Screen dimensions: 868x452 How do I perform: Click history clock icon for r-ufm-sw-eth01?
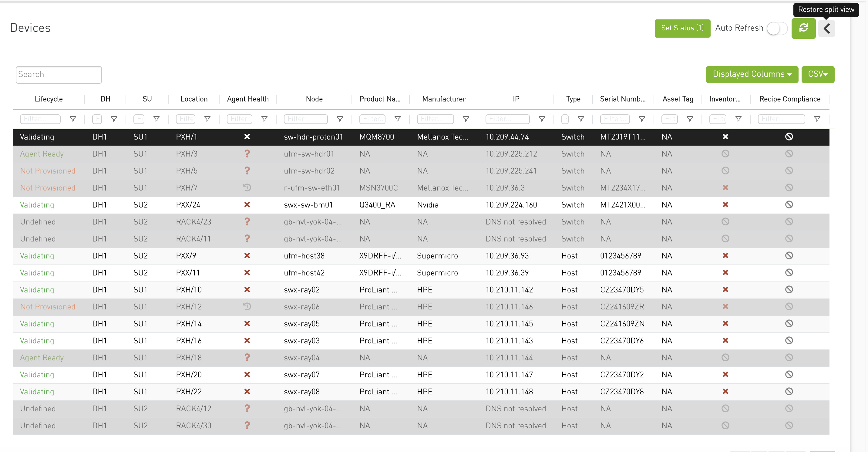tap(247, 187)
